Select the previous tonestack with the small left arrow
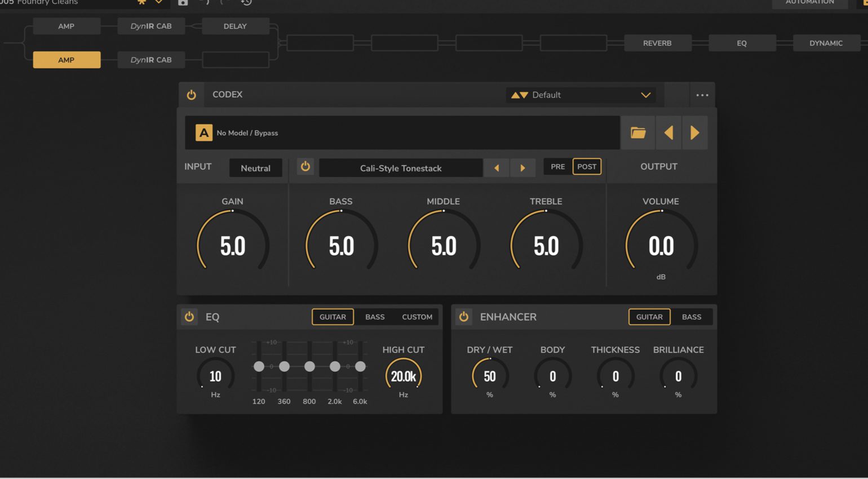Image resolution: width=868 pixels, height=479 pixels. (497, 168)
